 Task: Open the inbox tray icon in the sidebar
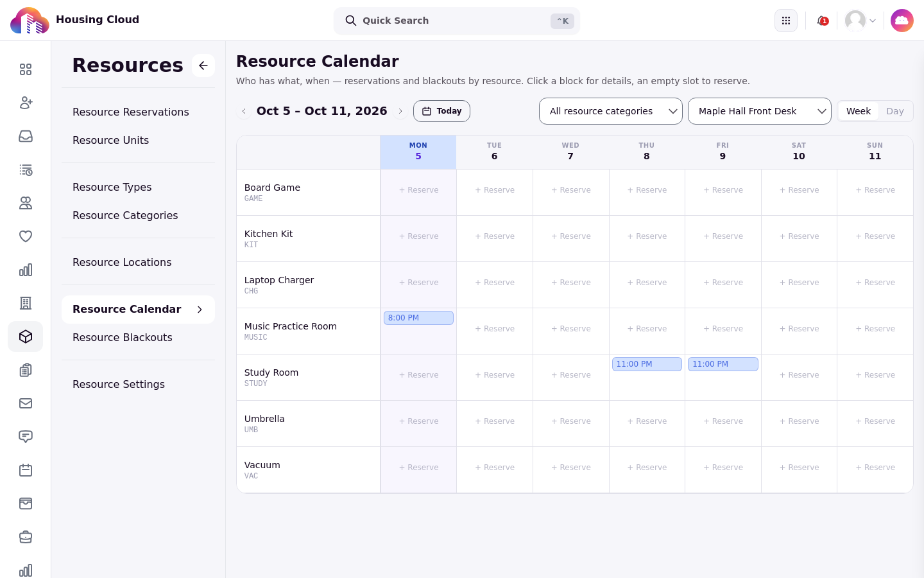(26, 136)
